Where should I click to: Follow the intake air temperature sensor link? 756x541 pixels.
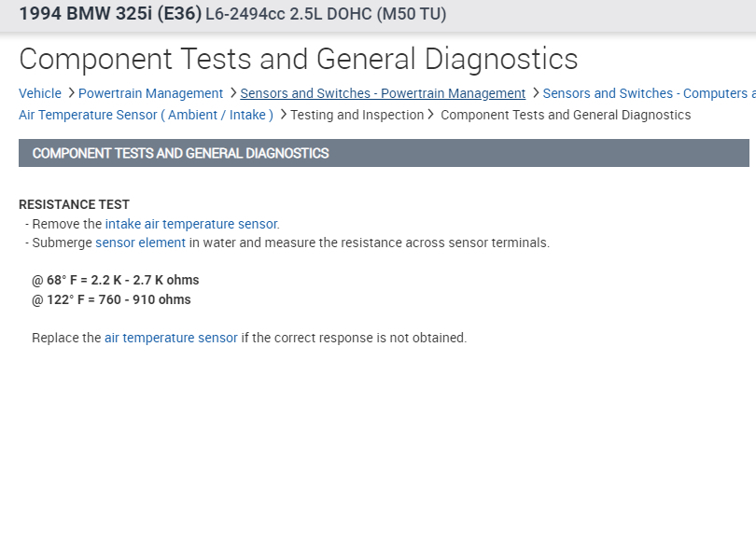click(192, 224)
